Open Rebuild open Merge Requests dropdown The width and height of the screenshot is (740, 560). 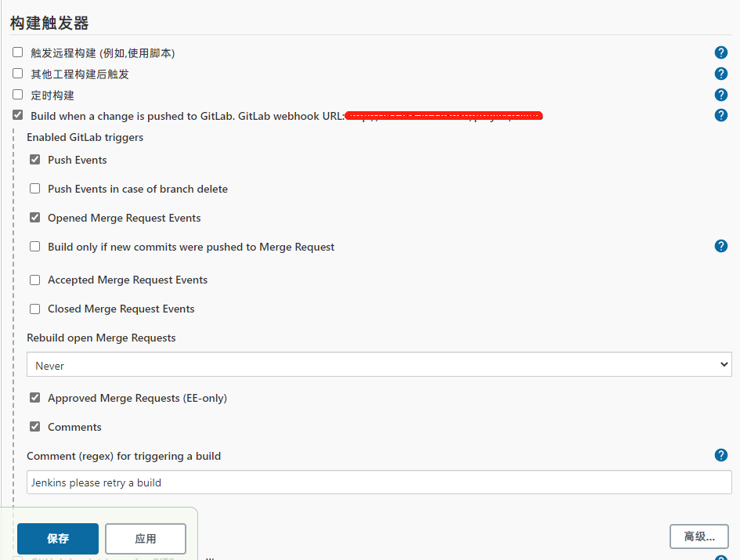coord(379,364)
